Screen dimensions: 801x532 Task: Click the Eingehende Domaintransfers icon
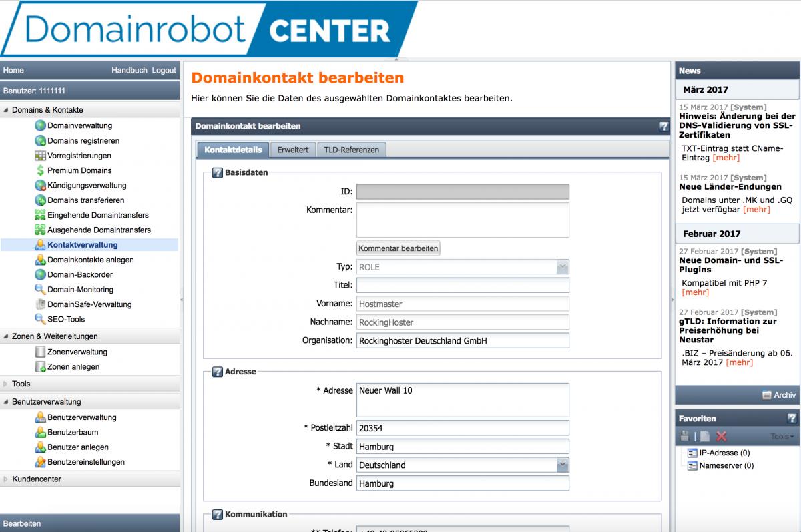pos(40,215)
